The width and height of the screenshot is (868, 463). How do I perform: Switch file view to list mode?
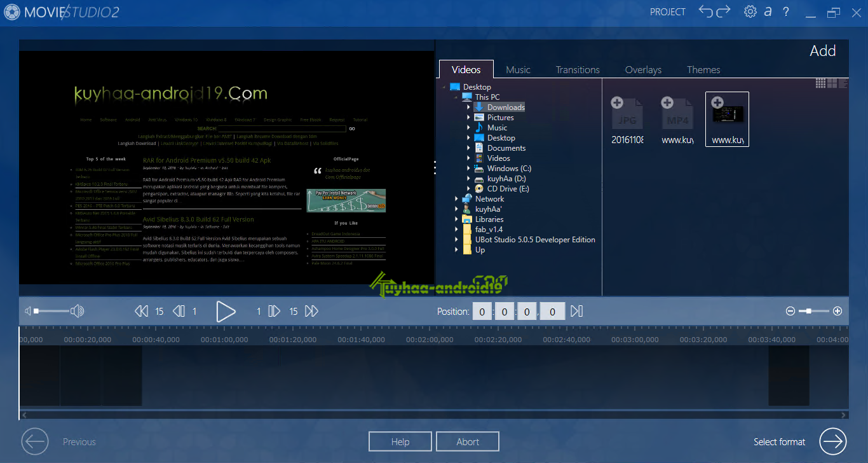click(x=843, y=83)
